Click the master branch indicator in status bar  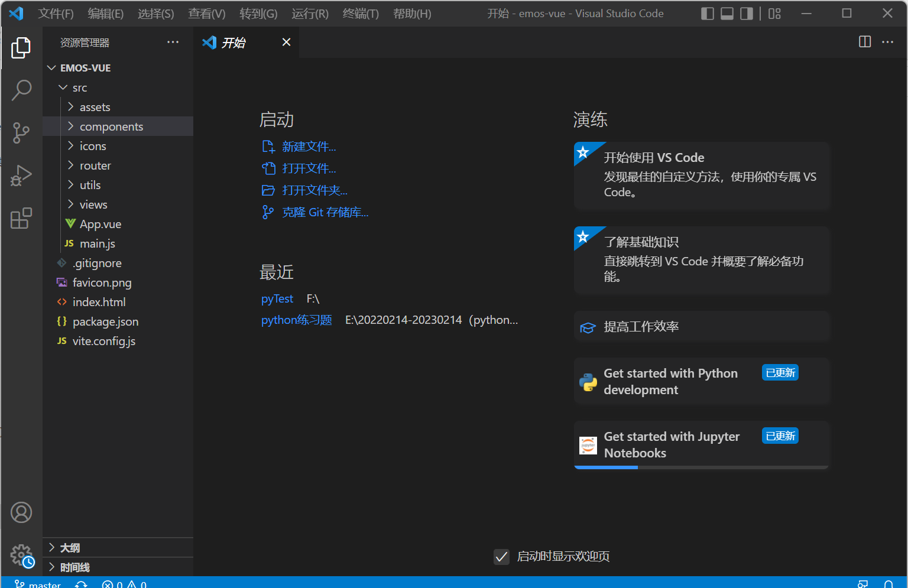(38, 584)
